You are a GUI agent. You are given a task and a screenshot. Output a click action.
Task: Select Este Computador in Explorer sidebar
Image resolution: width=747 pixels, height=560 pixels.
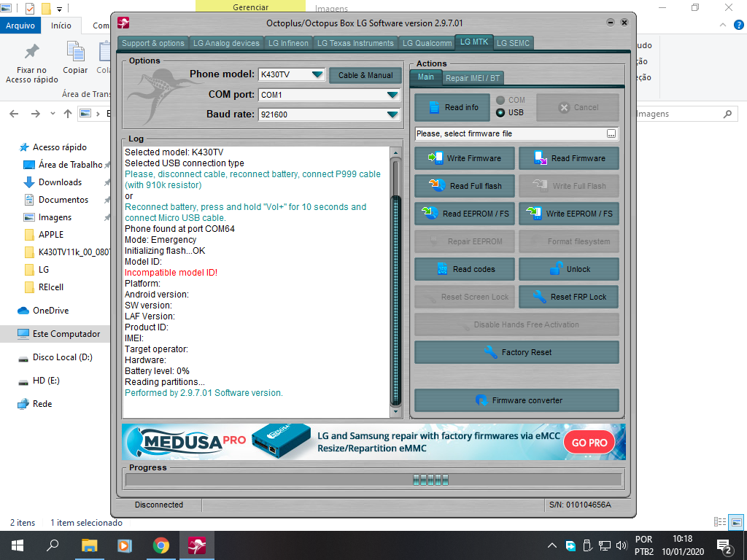[66, 334]
